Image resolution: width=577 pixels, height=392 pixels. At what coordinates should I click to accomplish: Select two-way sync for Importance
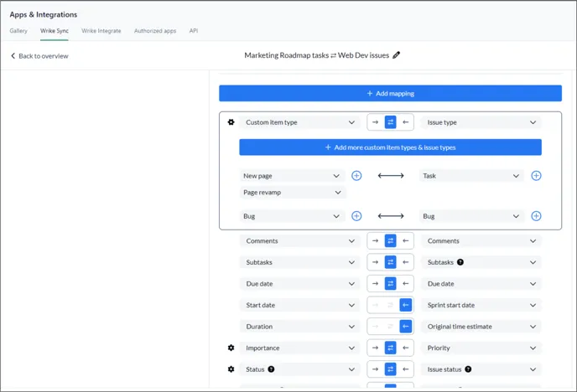pos(391,348)
